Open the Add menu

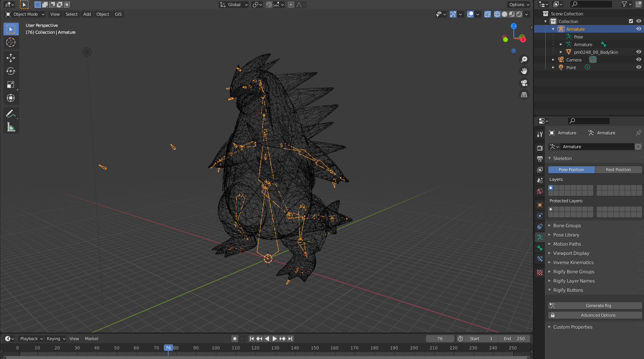point(87,14)
